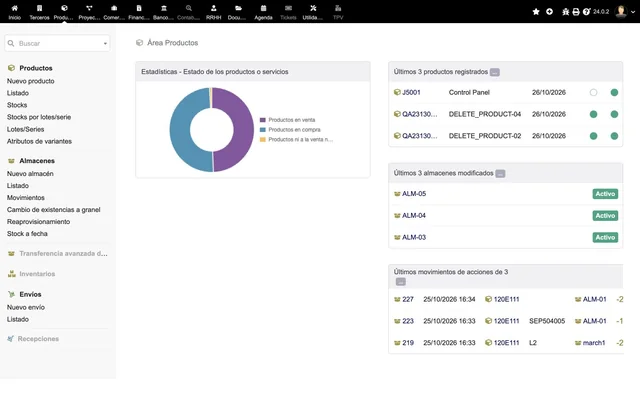Click the bookmarks star icon

coord(536,12)
